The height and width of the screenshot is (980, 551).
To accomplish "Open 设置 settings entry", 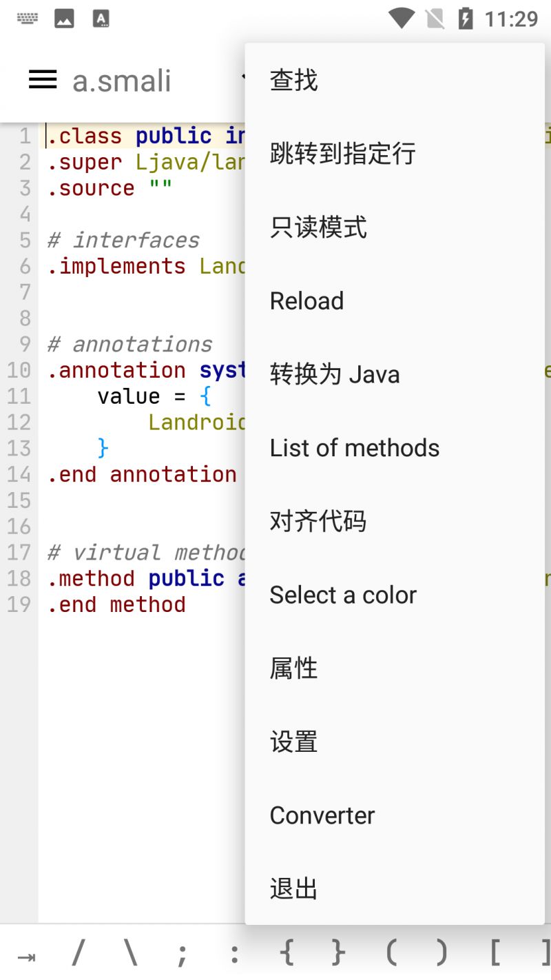I will coord(395,742).
